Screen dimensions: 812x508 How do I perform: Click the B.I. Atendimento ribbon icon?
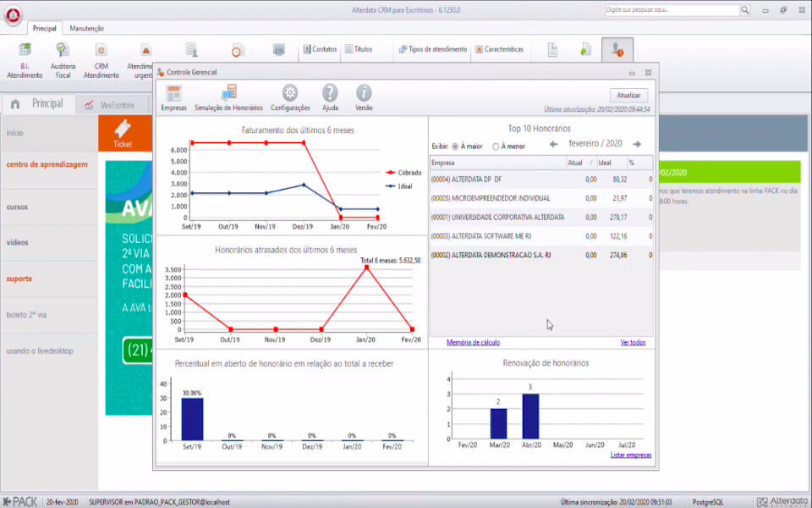tap(25, 61)
